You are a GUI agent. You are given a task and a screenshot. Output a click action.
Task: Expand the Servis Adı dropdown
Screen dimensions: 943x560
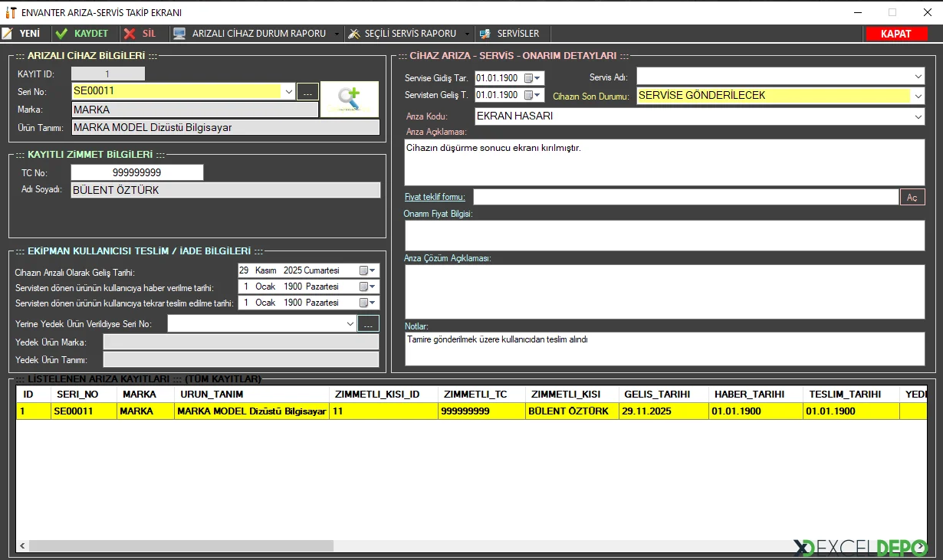pos(918,77)
